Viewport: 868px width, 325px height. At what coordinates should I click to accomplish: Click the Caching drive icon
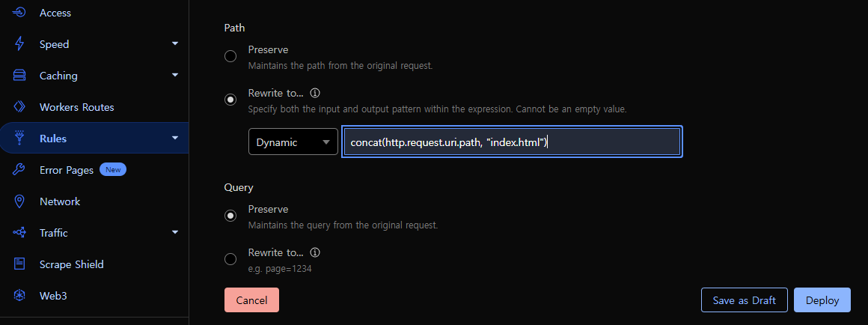pos(19,76)
